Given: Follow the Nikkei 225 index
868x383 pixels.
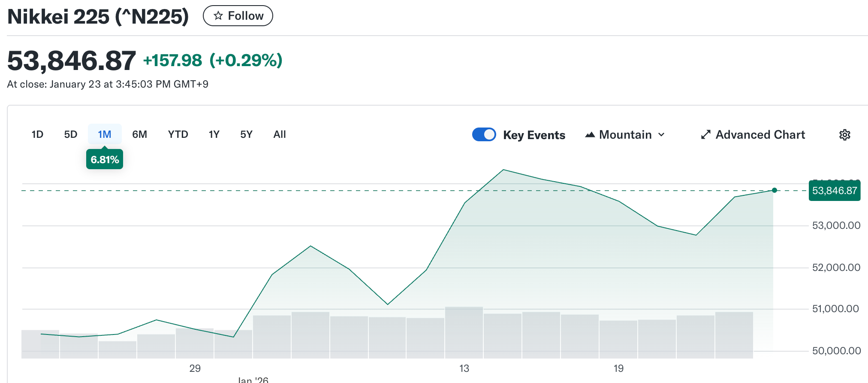Looking at the screenshot, I should [x=238, y=16].
